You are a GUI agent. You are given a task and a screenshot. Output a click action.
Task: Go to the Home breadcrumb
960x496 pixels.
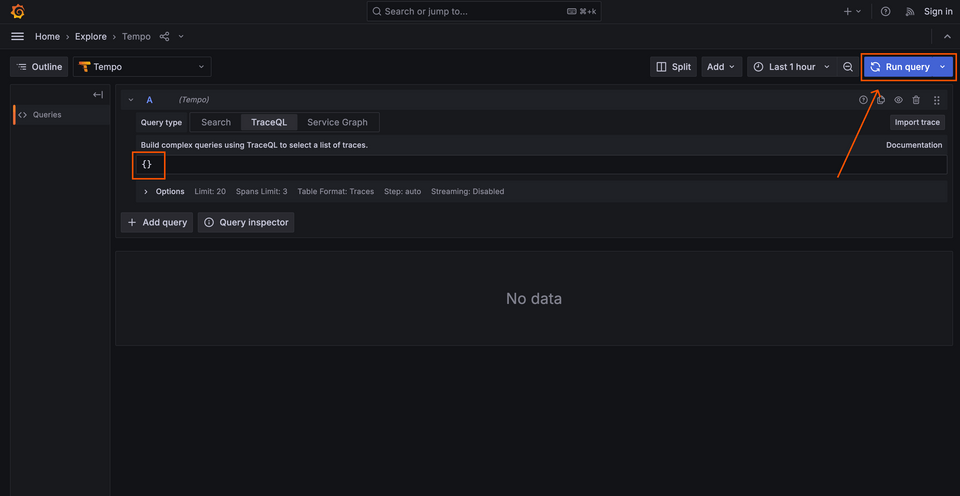47,37
